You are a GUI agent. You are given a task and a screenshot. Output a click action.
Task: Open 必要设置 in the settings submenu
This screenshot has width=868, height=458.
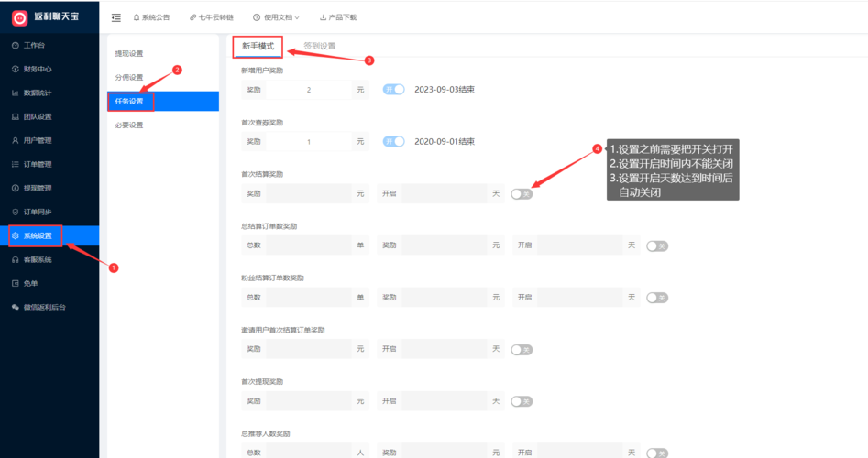129,125
